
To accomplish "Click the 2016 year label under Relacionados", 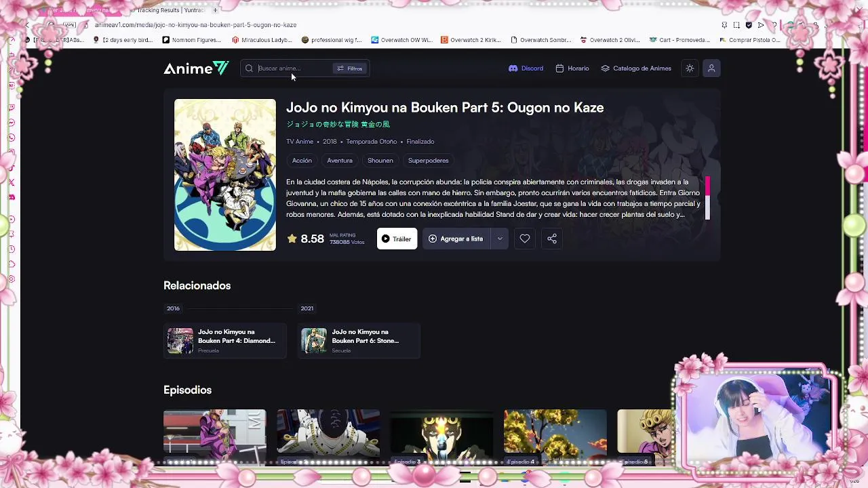I will click(x=173, y=308).
